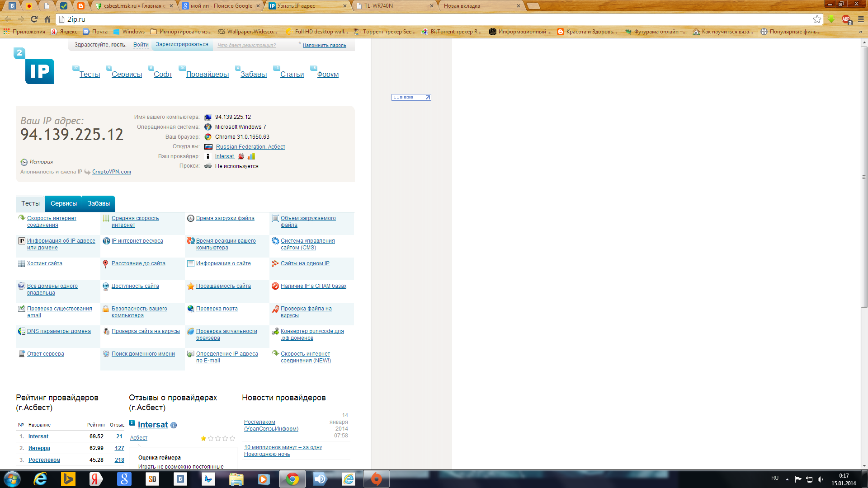Reload the page with the refresh icon
Image resolution: width=868 pixels, height=488 pixels.
[x=34, y=19]
